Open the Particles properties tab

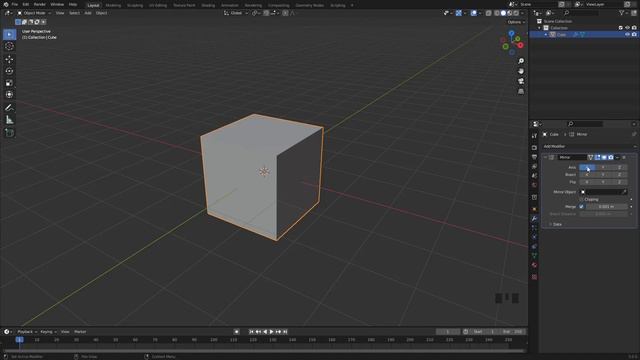point(534,228)
